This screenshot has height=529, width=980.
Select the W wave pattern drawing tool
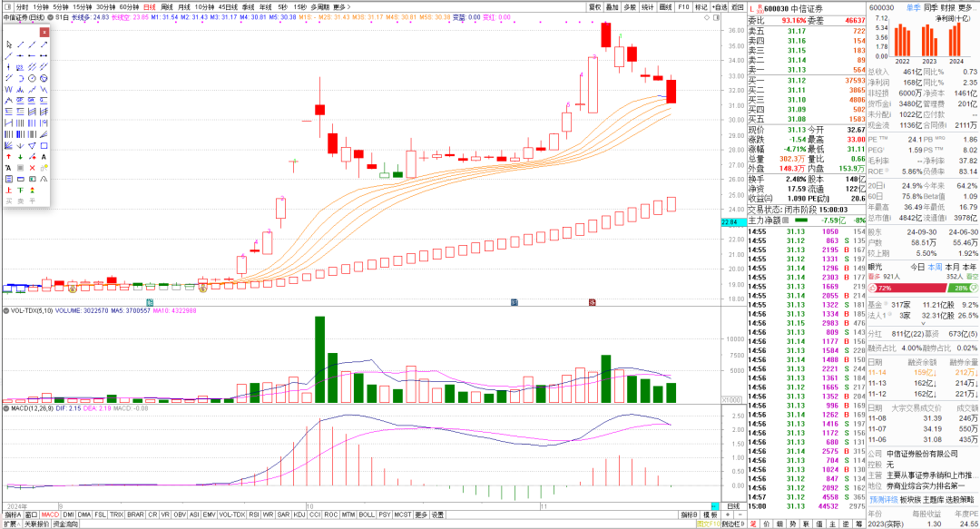point(9,89)
